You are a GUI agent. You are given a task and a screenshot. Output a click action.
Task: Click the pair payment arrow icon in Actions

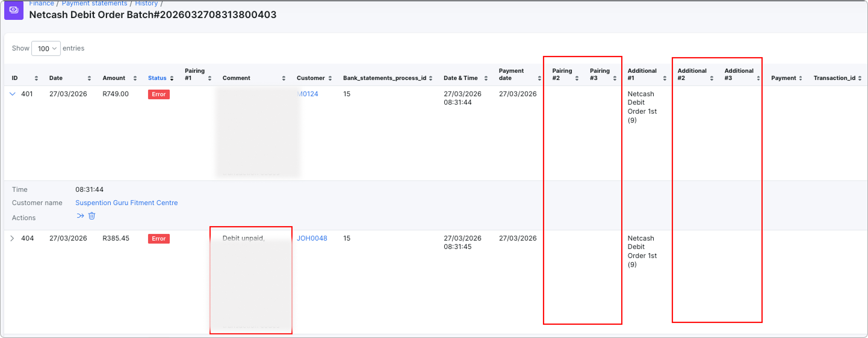[x=81, y=216]
